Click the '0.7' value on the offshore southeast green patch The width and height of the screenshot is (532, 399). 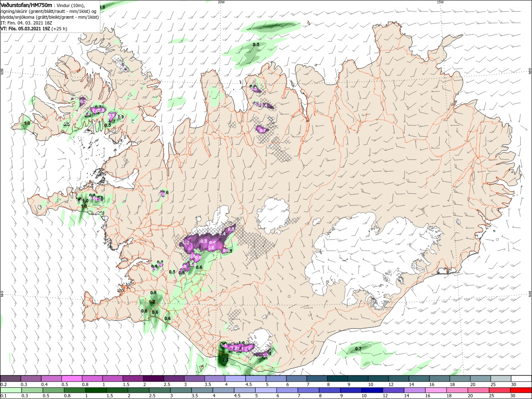358,349
